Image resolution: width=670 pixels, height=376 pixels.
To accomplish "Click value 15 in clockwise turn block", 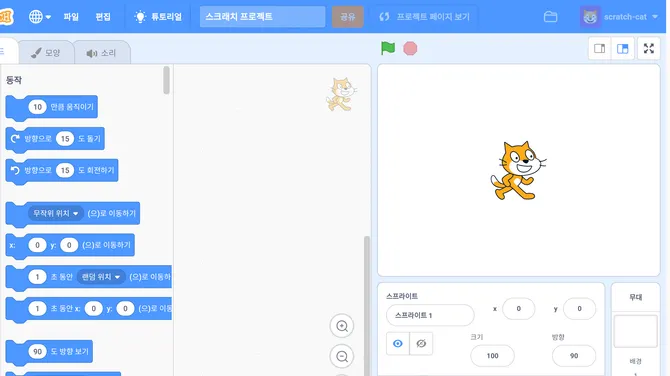I will click(x=65, y=138).
